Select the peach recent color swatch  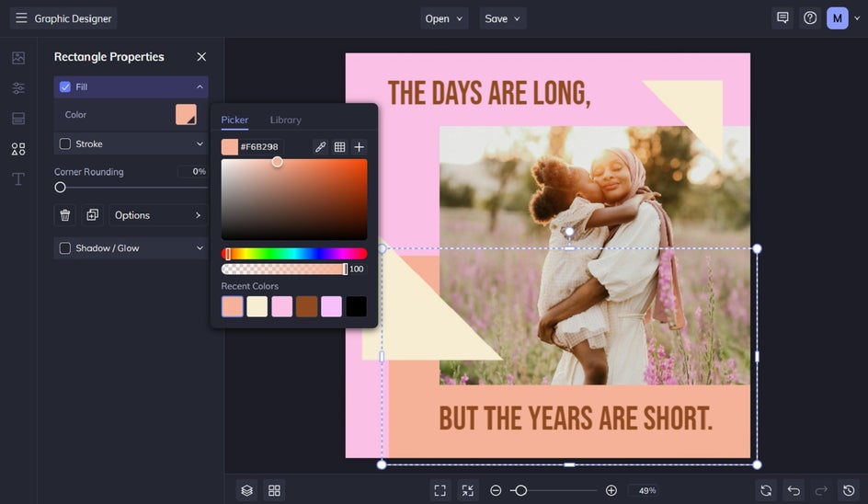point(233,306)
